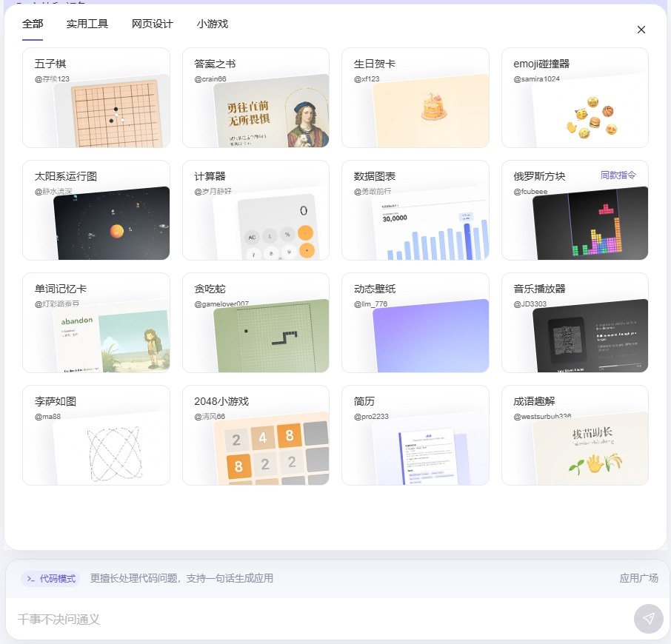Switch to the 全部 tab
The height and width of the screenshot is (644, 671).
[x=33, y=24]
